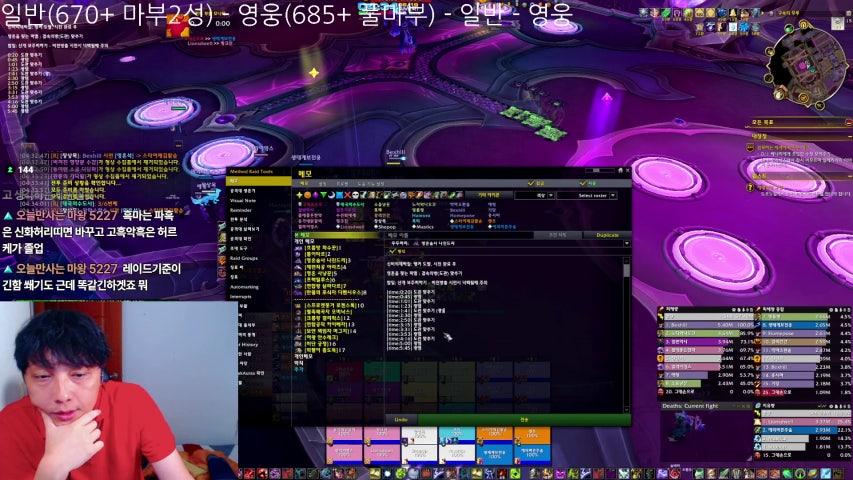Click the memo name input field

pos(460,235)
